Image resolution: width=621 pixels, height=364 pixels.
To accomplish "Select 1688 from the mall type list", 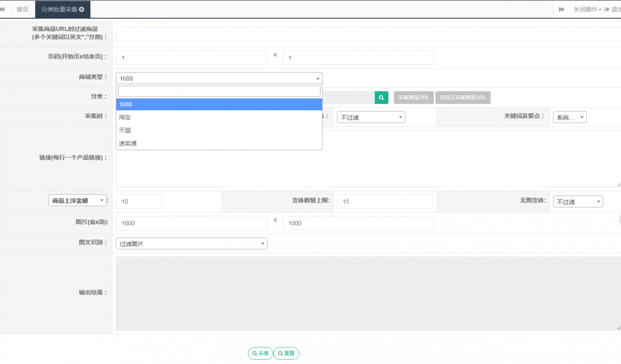I will coord(219,104).
